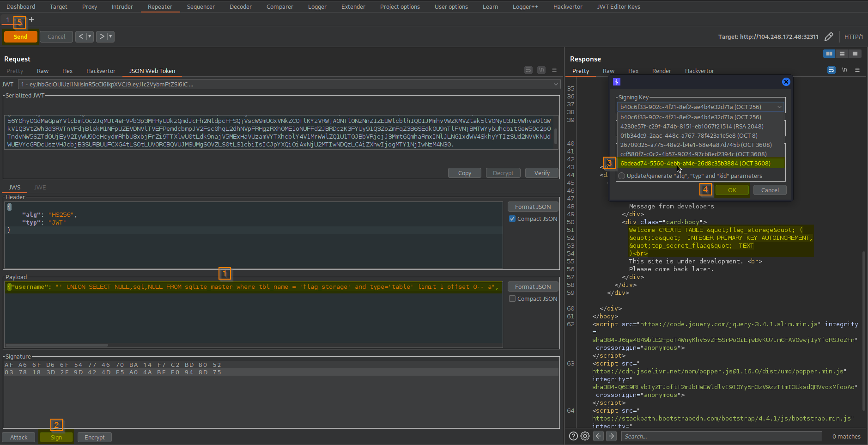
Task: Click into the Payload JSON editor
Action: [x=253, y=314]
